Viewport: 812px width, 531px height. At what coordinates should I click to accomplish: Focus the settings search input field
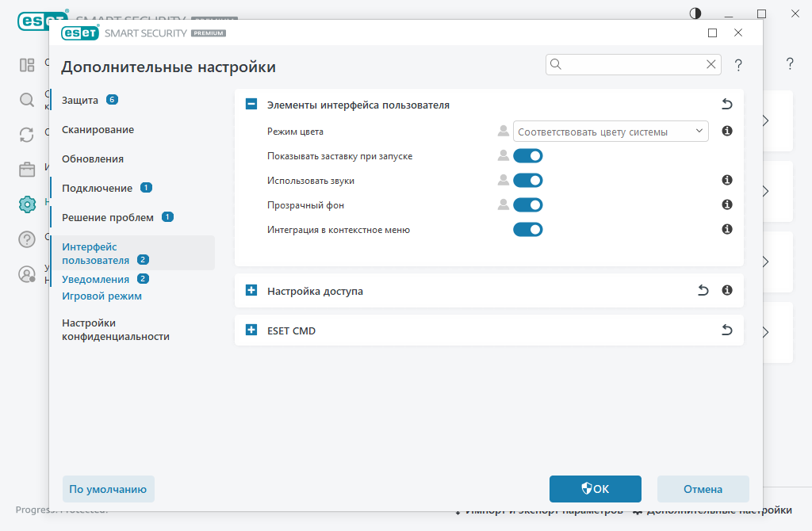[x=633, y=64]
